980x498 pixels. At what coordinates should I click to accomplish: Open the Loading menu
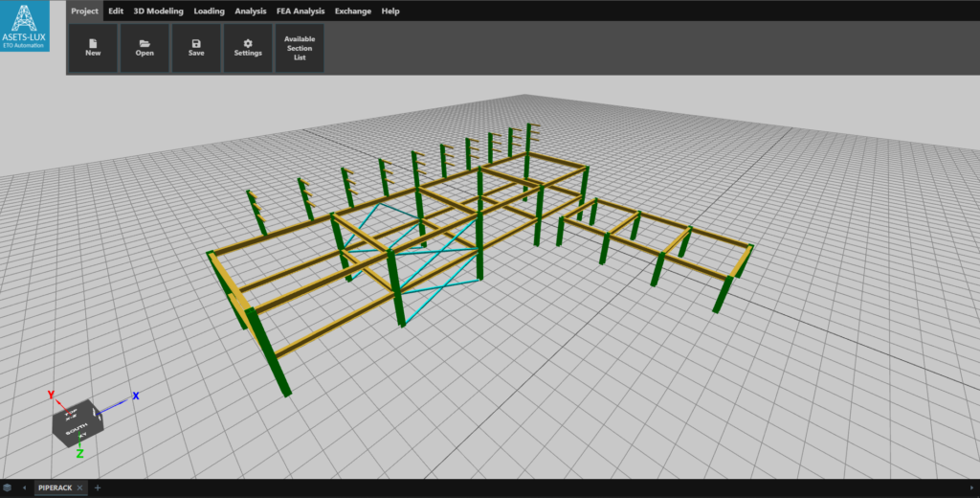[x=209, y=11]
